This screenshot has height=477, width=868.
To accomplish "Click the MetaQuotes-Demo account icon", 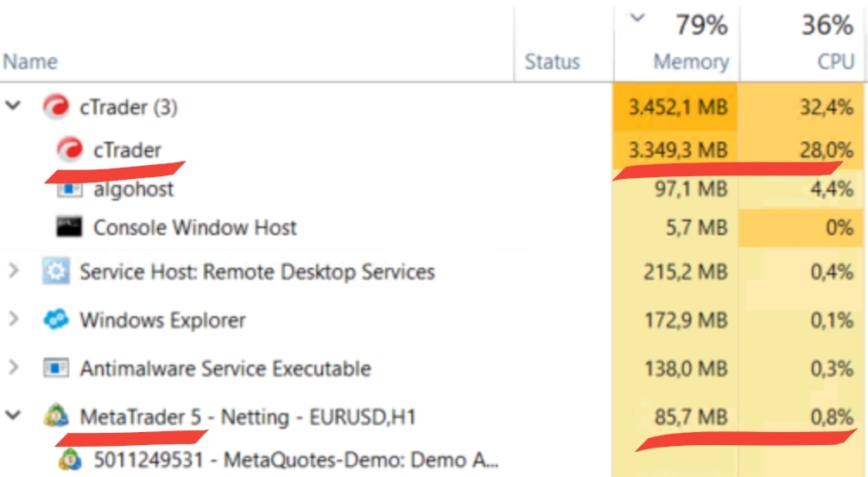I will point(70,459).
